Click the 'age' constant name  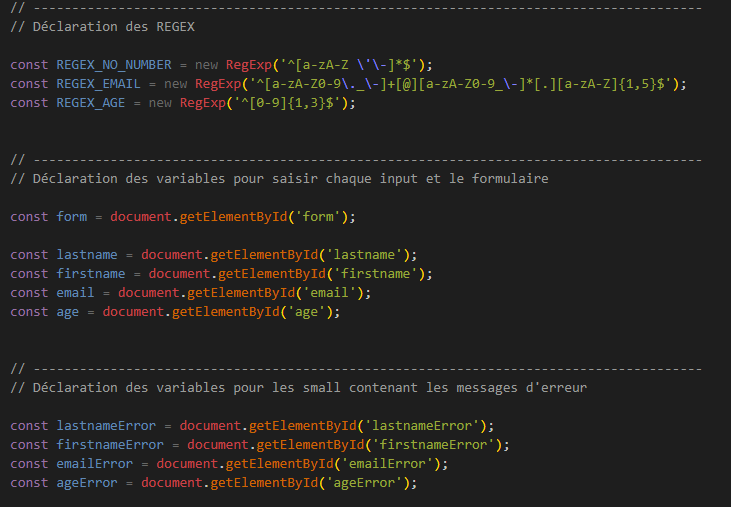coord(68,312)
